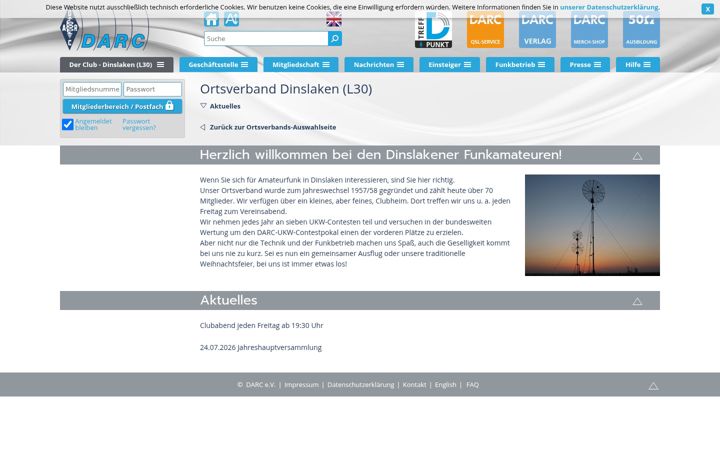Open the 50Ω Ausbildung tile
720x450 pixels.
[641, 30]
